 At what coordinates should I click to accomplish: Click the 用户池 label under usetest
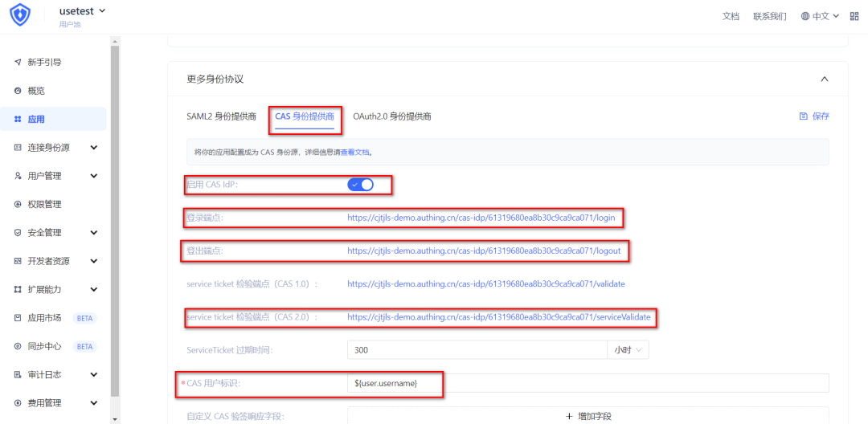70,24
